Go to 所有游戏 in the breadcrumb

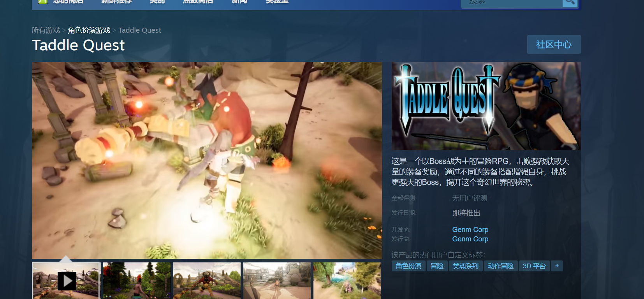[x=46, y=30]
